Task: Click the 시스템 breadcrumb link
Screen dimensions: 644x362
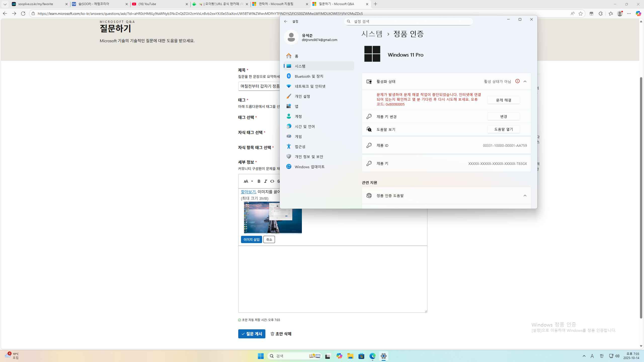Action: point(372,34)
